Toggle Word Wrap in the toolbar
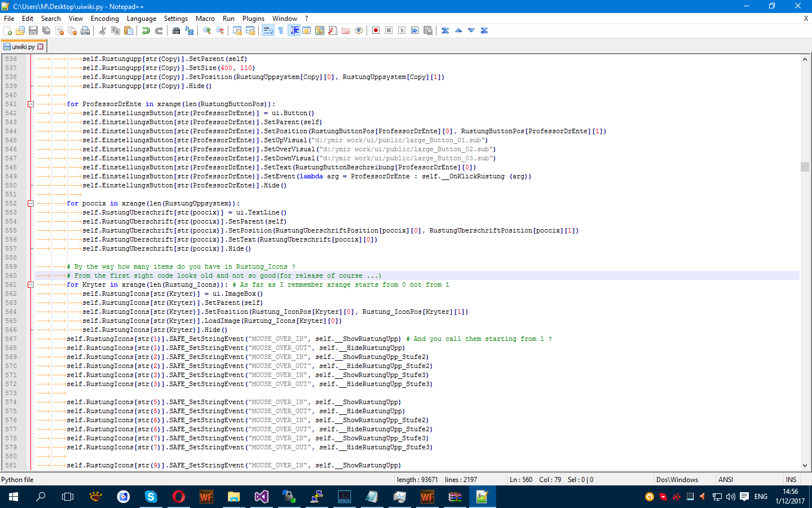The image size is (812, 508). tap(268, 30)
